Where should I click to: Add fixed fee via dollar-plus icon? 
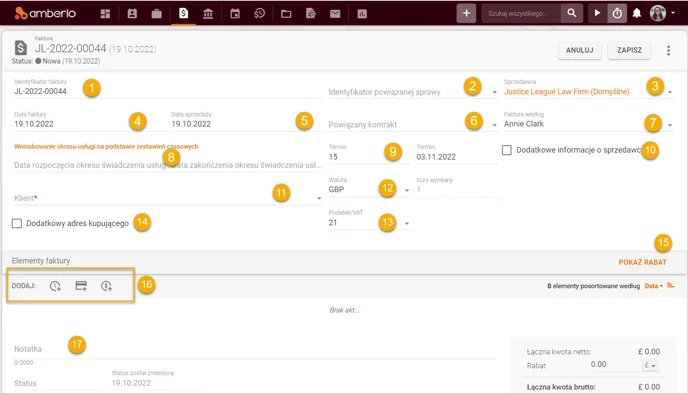[106, 286]
